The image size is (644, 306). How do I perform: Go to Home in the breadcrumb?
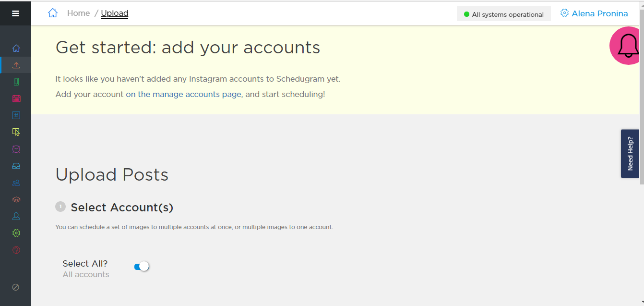[78, 13]
